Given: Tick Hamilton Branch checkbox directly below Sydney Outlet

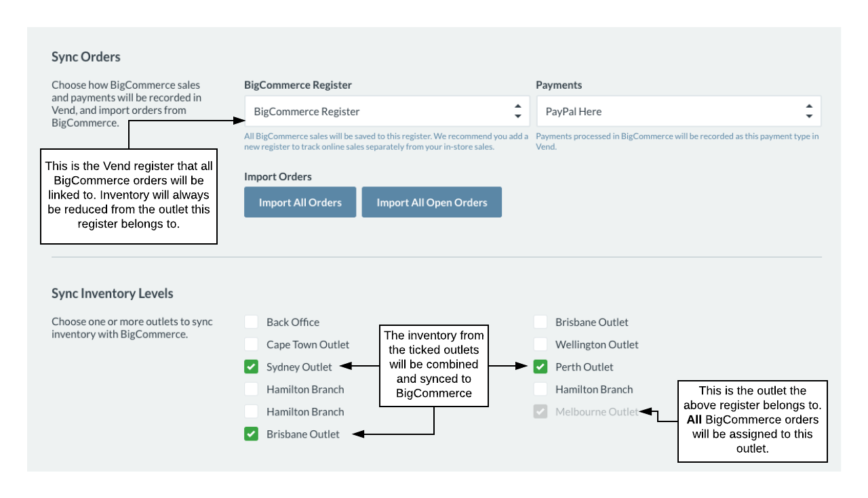Looking at the screenshot, I should 252,389.
